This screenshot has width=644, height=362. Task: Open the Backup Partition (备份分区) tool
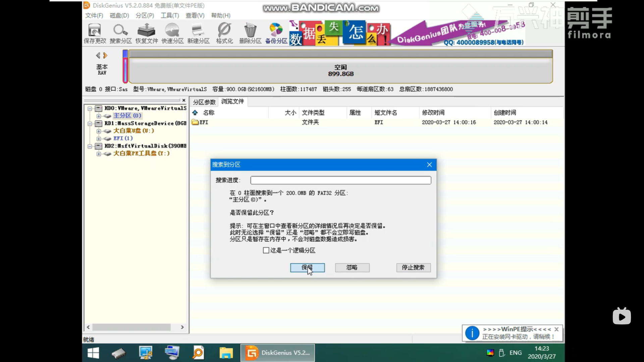pyautogui.click(x=276, y=34)
